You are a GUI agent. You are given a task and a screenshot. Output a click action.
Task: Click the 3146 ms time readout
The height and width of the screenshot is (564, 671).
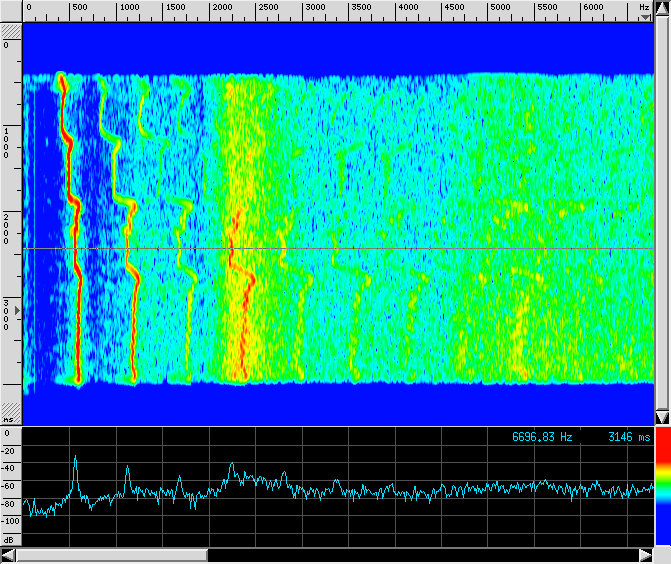(x=628, y=437)
